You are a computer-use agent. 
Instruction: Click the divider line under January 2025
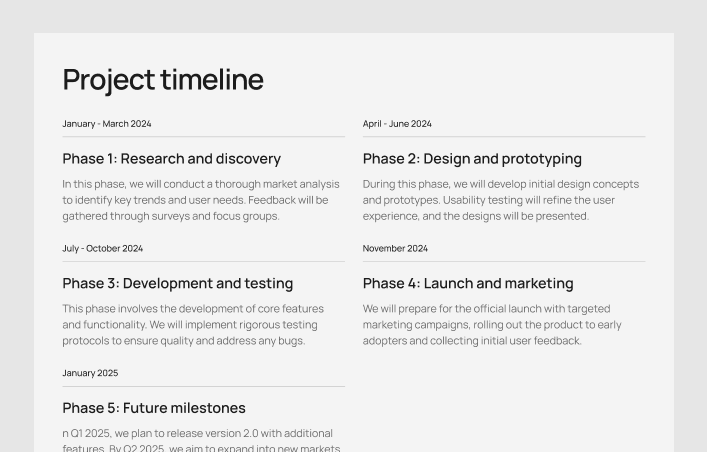click(203, 387)
